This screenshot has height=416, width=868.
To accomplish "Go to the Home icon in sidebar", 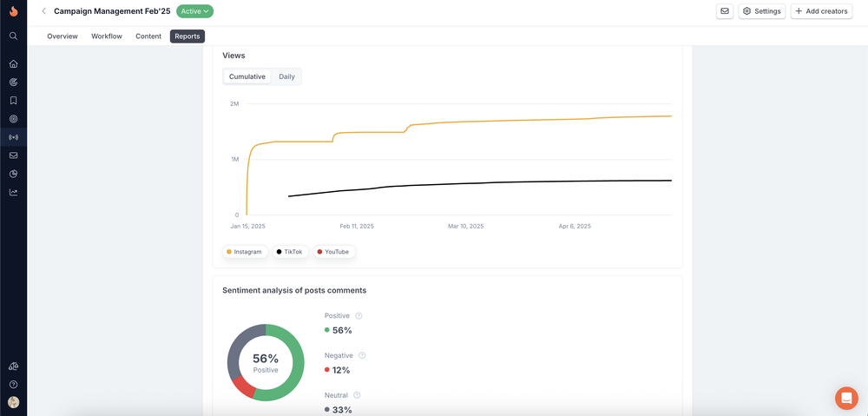I will tap(13, 63).
